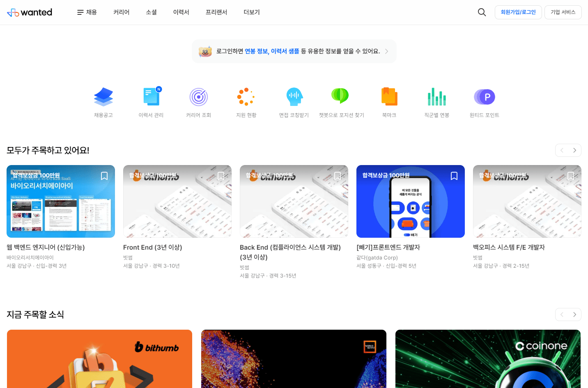
Task: Click the 지금 주목할 소식 heading
Action: pos(35,315)
